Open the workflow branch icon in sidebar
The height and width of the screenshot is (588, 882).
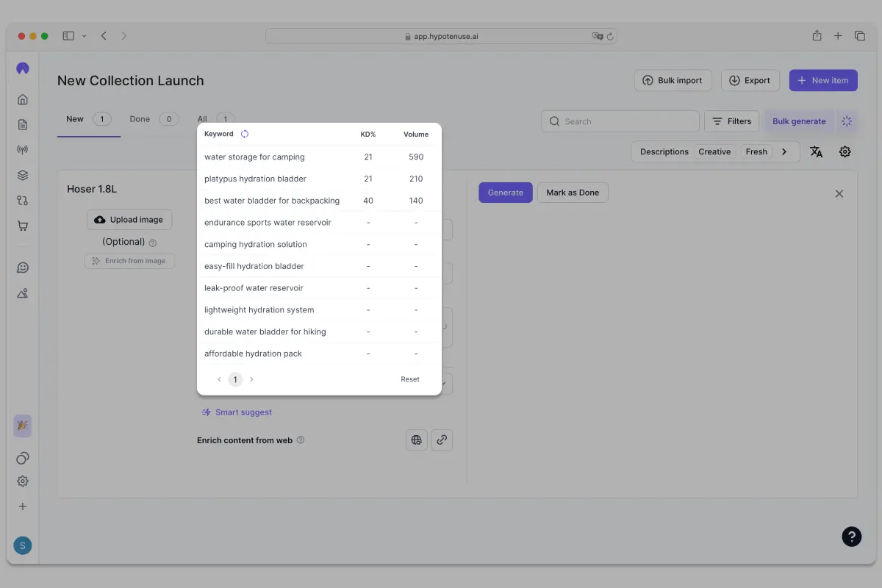pos(23,201)
